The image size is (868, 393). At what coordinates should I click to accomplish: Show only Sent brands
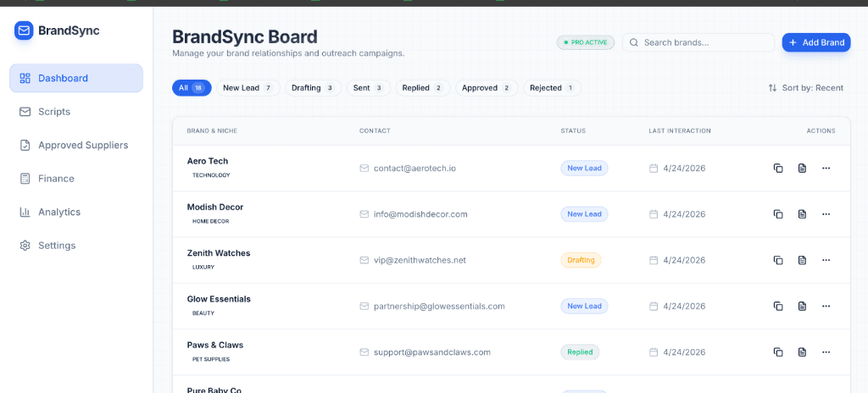click(369, 88)
